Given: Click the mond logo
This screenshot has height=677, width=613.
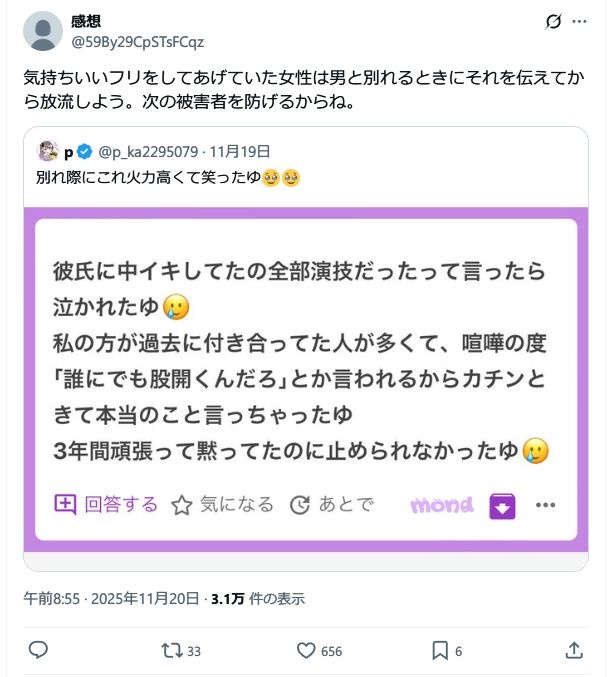Looking at the screenshot, I should click(441, 505).
